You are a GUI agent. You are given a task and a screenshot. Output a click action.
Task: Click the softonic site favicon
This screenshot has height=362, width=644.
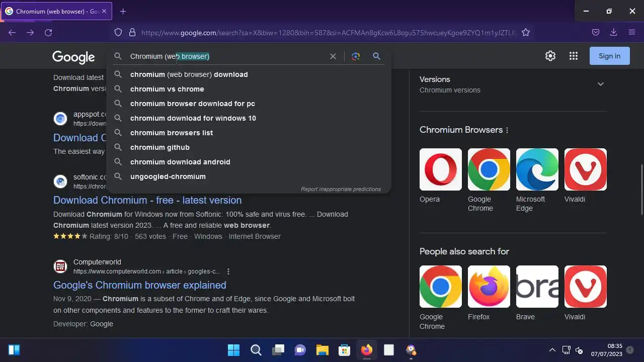pyautogui.click(x=60, y=181)
